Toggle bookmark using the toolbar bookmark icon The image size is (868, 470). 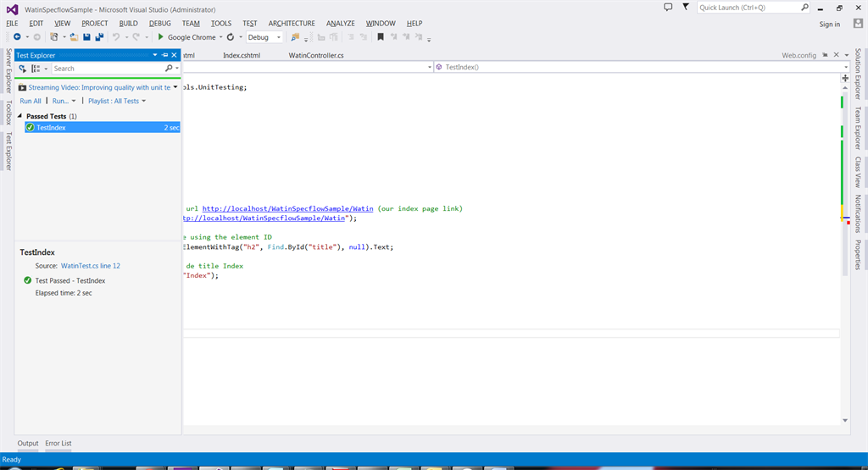(381, 37)
